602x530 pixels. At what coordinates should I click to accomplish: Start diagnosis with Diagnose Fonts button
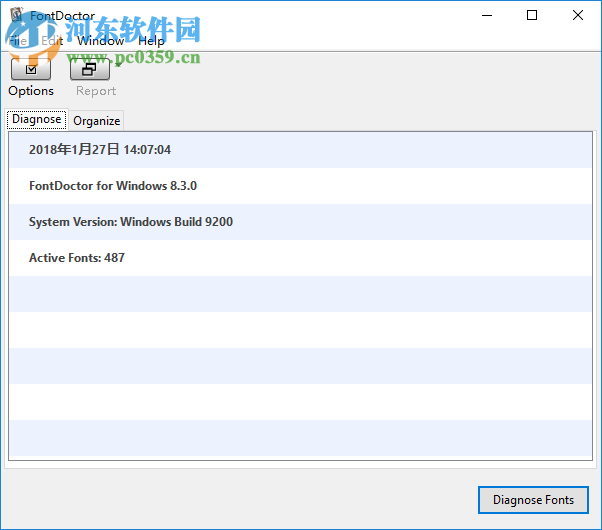pyautogui.click(x=533, y=500)
